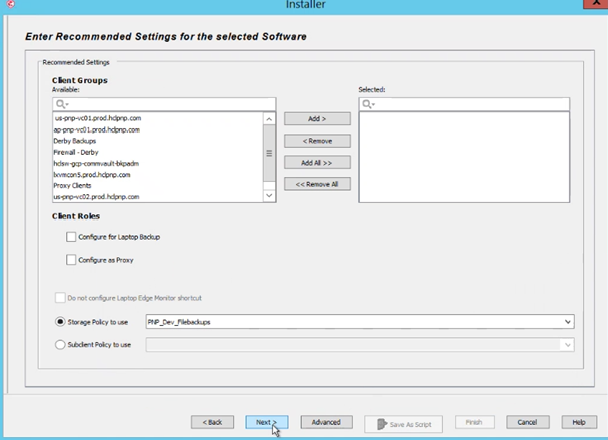Click the search icon in the Selected field
Screen dimensions: 608x440
tap(368, 104)
